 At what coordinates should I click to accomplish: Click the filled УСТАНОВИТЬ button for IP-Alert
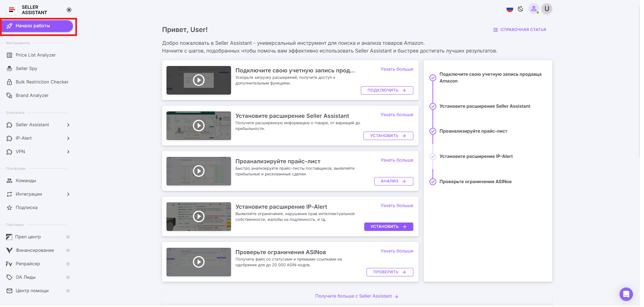tap(388, 227)
